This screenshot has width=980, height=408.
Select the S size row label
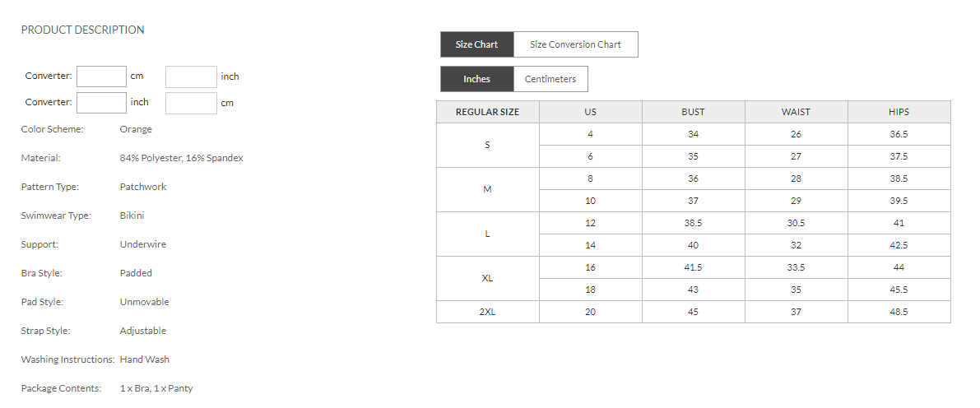[487, 146]
